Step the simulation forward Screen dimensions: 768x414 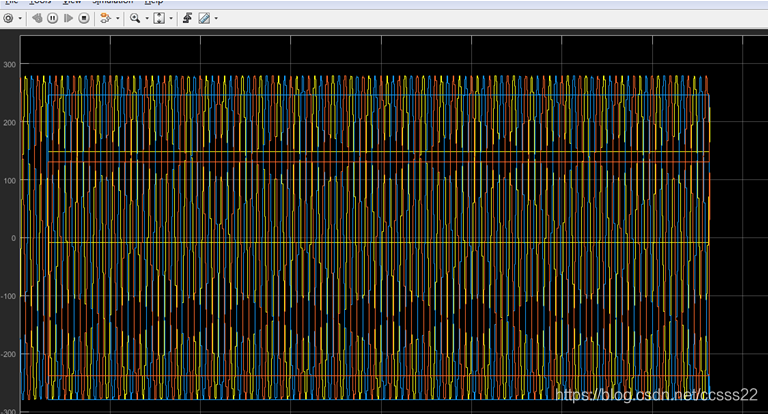click(x=68, y=19)
